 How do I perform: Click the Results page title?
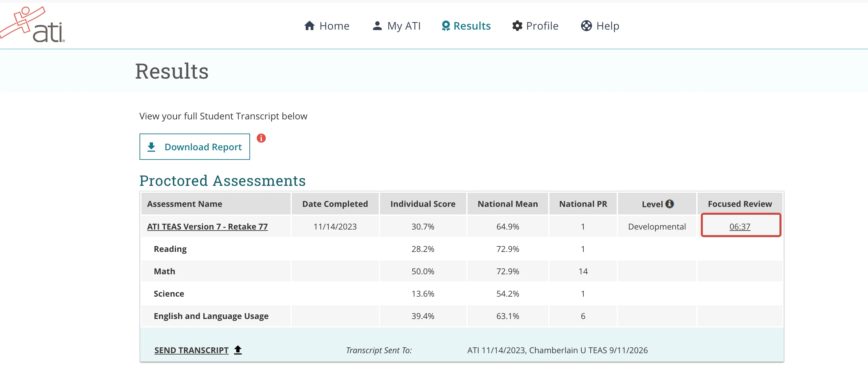pos(171,71)
